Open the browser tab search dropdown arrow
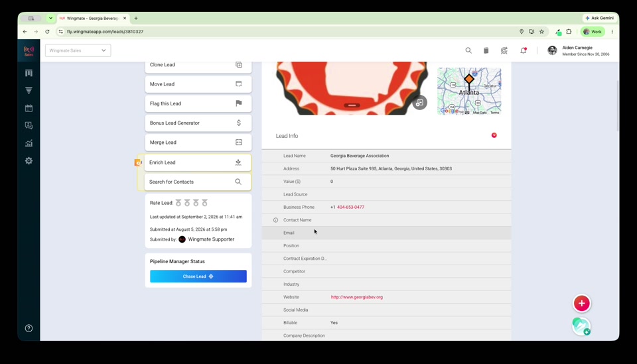This screenshot has width=637, height=364. pyautogui.click(x=50, y=19)
